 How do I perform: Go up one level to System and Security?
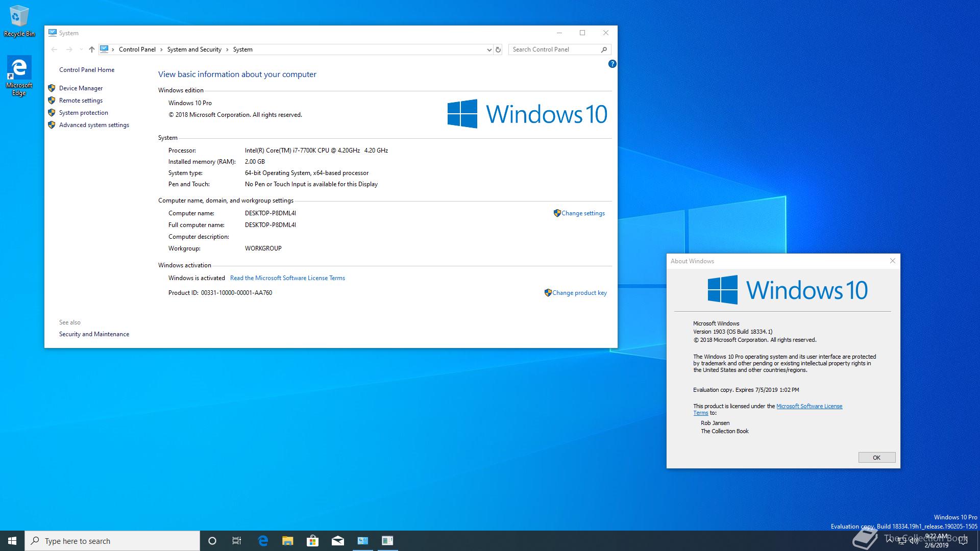pyautogui.click(x=91, y=49)
